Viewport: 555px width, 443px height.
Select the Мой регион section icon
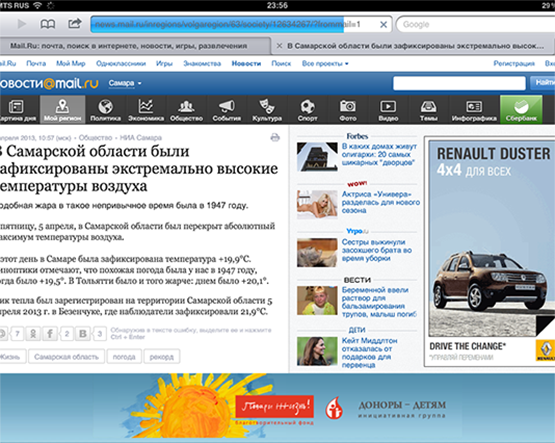point(62,110)
